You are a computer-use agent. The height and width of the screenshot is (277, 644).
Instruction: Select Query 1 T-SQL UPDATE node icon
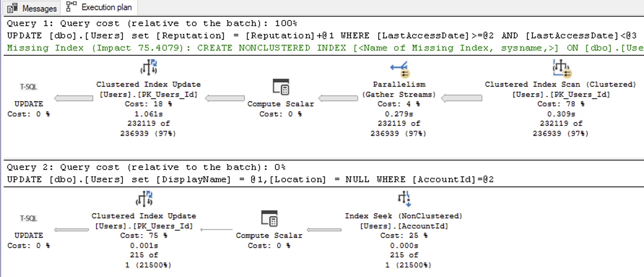29,87
